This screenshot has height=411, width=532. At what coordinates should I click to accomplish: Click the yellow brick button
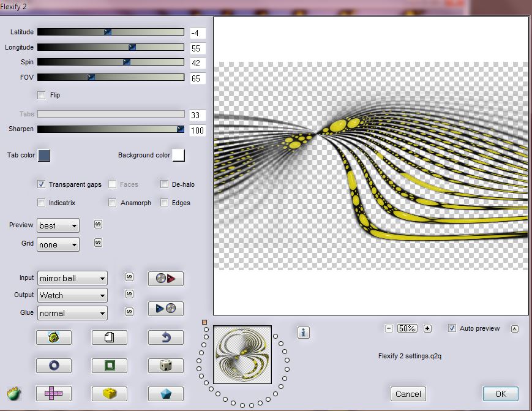pos(109,394)
